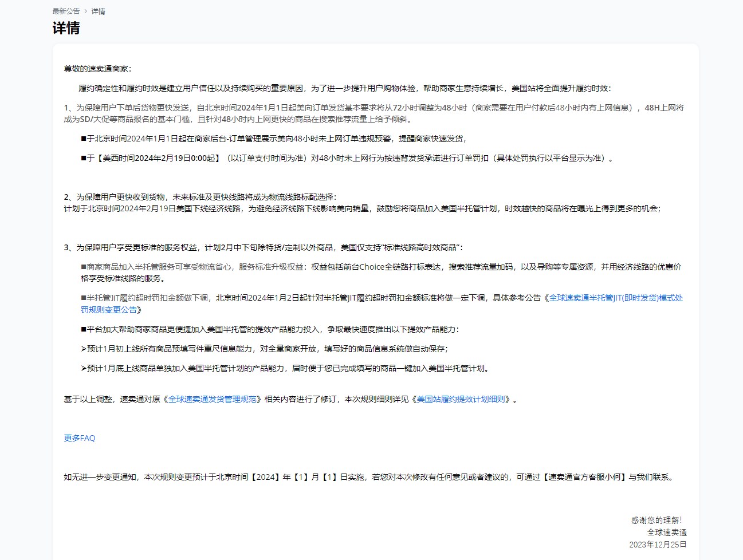Click the 详情 page heading

(66, 28)
